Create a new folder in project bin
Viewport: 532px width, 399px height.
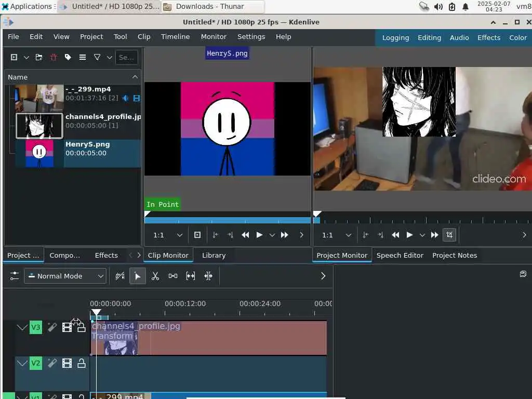click(x=39, y=57)
